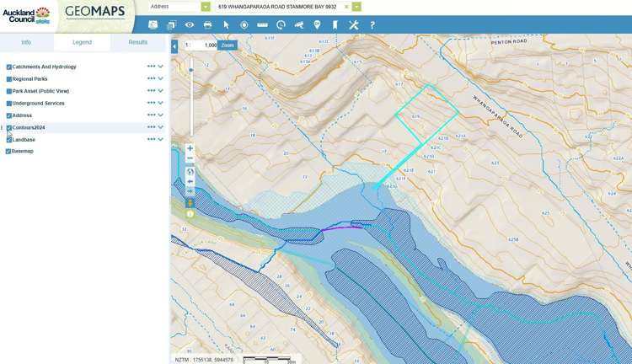Toggle the Regional Parks layer checkbox
Viewport: 632px width, 364px height.
tap(9, 79)
